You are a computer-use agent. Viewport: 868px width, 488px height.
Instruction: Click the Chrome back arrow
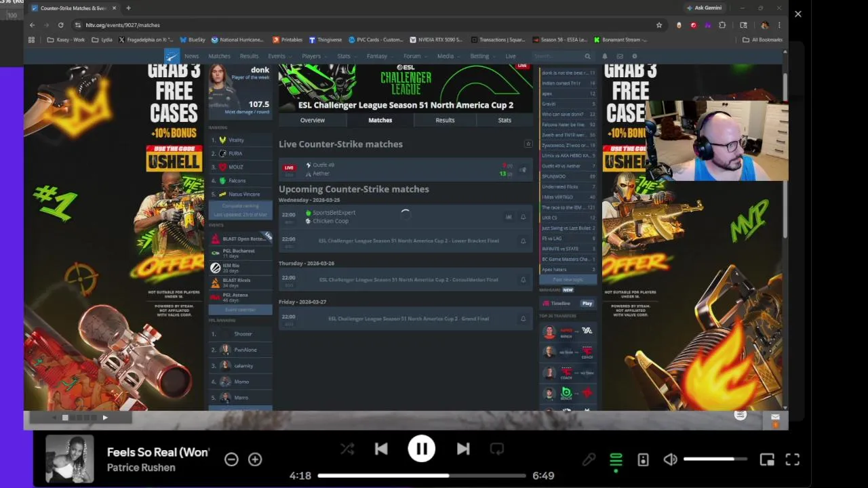pyautogui.click(x=32, y=25)
